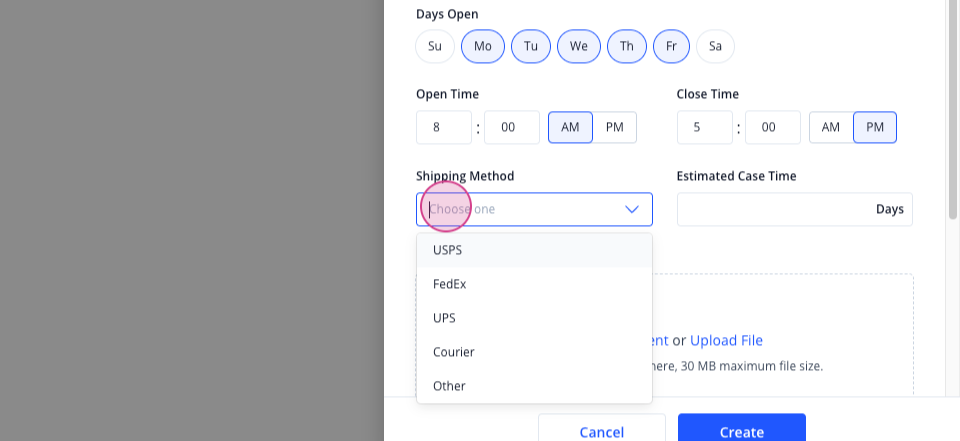Screen dimensions: 960x441
Task: Toggle Wednesday in Days Open
Action: pos(579,46)
